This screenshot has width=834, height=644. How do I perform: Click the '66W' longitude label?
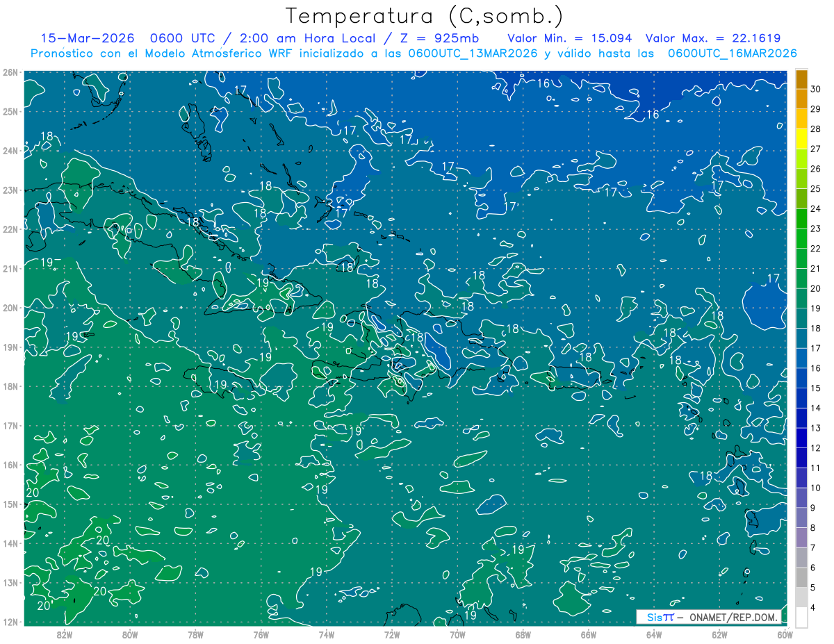pyautogui.click(x=588, y=634)
